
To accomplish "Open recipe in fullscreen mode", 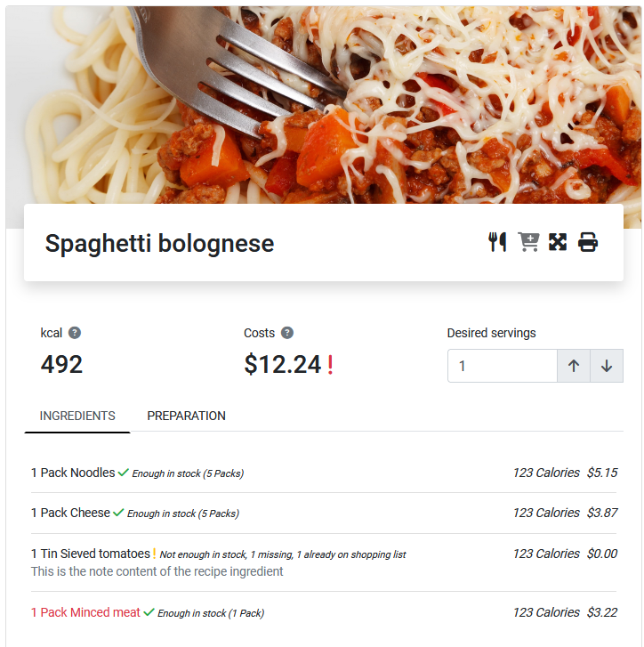I will click(x=558, y=242).
